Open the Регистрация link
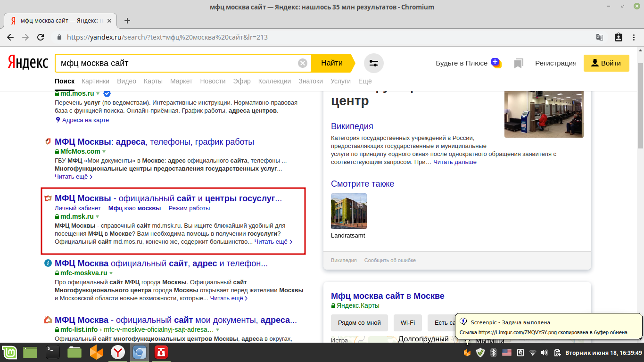The height and width of the screenshot is (362, 644). (556, 63)
